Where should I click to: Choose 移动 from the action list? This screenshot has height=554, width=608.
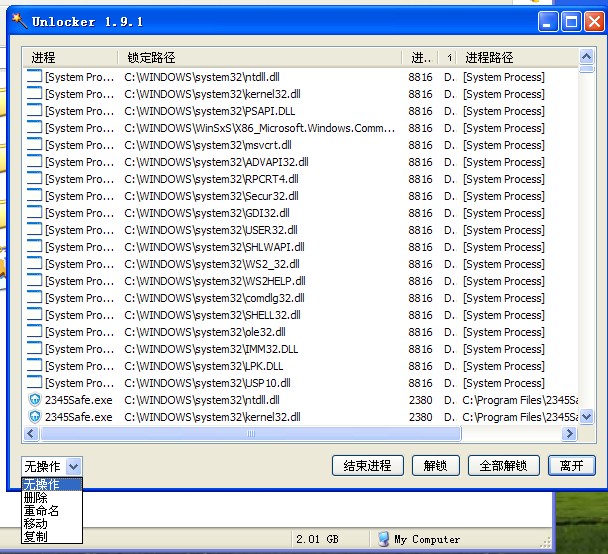tap(52, 524)
